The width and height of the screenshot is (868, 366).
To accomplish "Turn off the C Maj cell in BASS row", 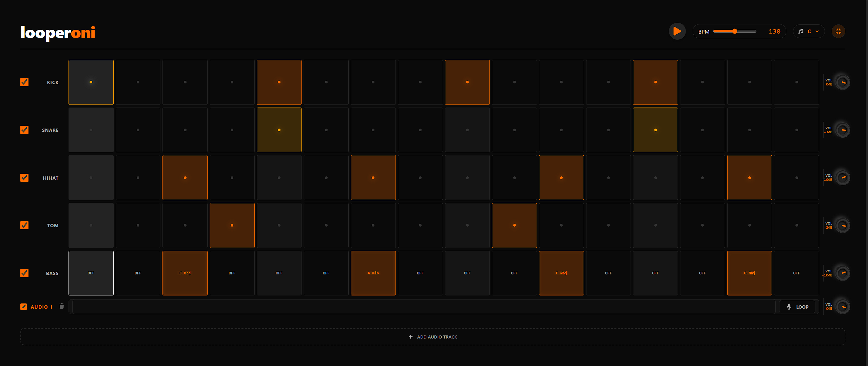I will tap(185, 273).
